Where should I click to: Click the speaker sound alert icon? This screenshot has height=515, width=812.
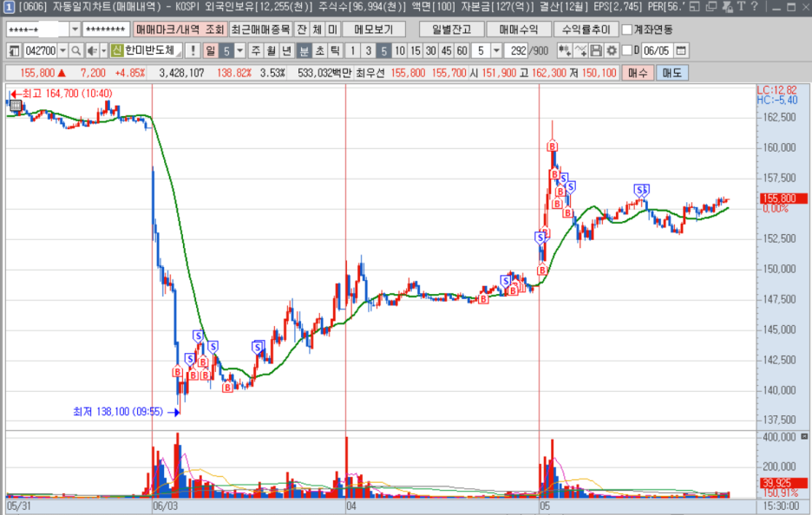[90, 50]
